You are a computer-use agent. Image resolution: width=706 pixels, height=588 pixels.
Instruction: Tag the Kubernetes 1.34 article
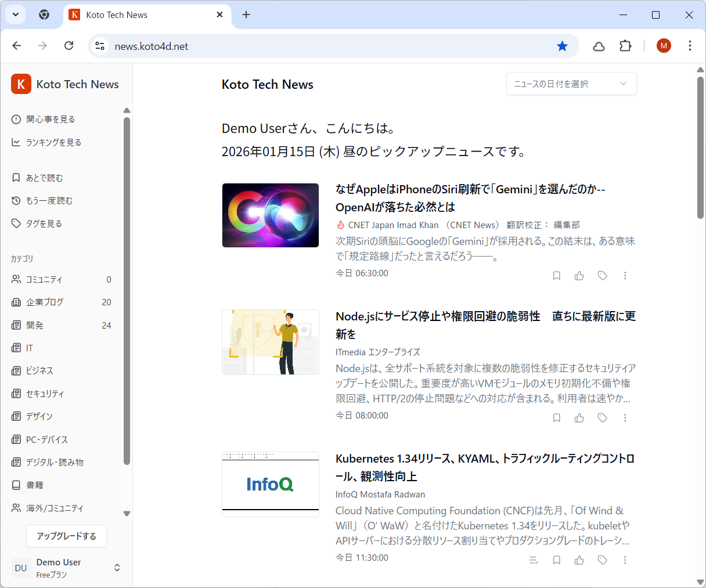(x=603, y=560)
